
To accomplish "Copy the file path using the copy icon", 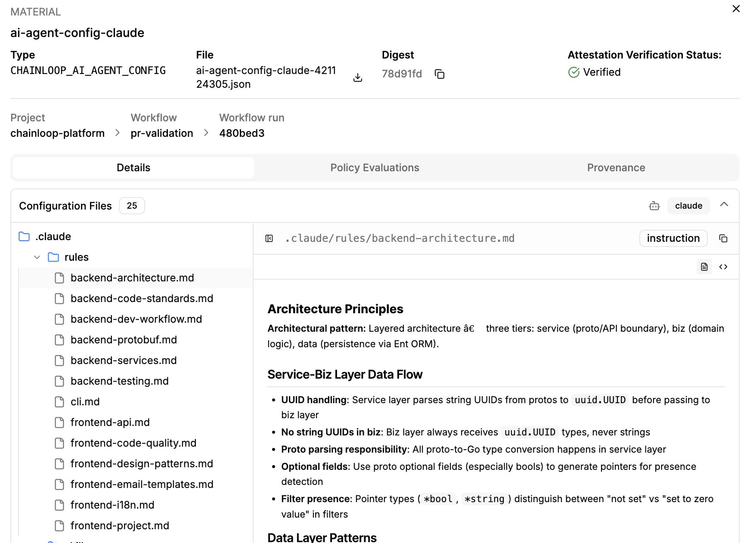I will point(723,238).
